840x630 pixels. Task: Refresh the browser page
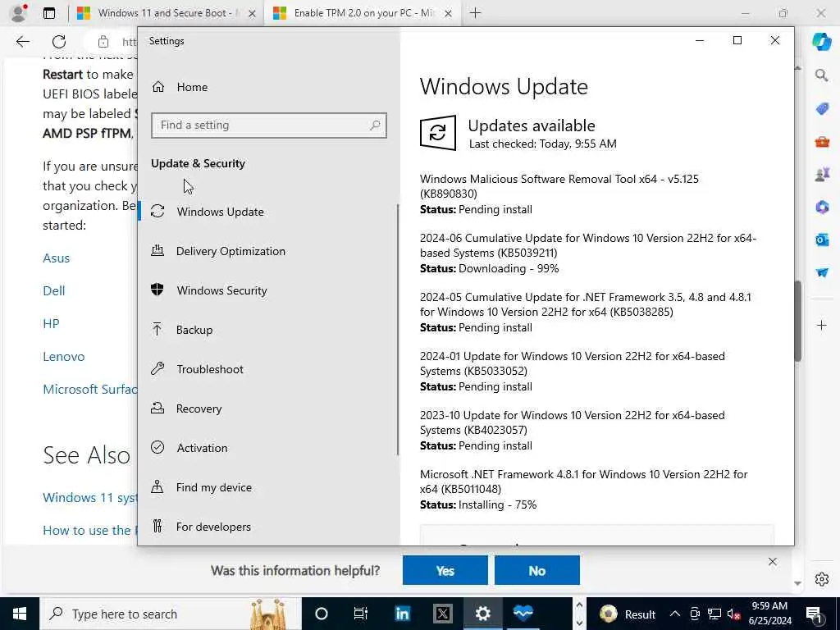(x=59, y=42)
